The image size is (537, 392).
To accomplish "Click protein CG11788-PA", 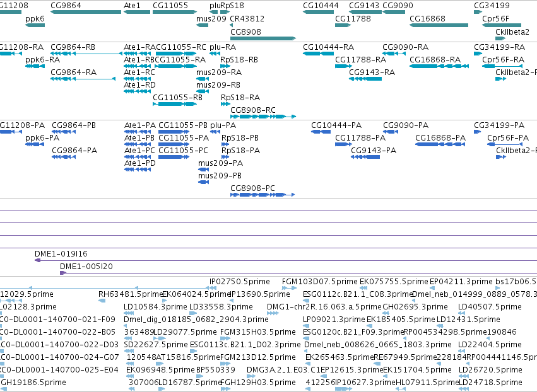I will 343,144.
